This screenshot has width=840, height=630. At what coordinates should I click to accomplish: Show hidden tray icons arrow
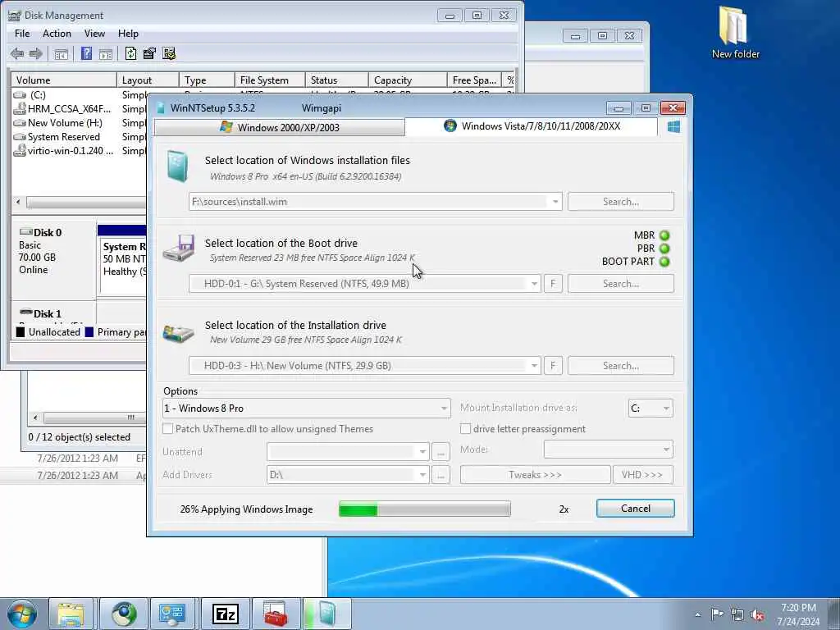point(697,614)
